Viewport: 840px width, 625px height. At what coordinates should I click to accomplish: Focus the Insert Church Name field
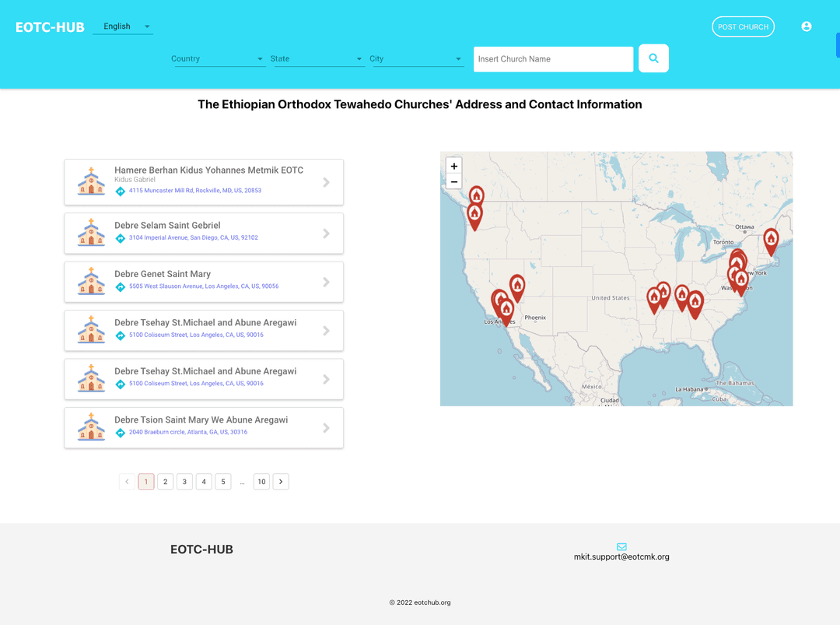click(x=553, y=59)
